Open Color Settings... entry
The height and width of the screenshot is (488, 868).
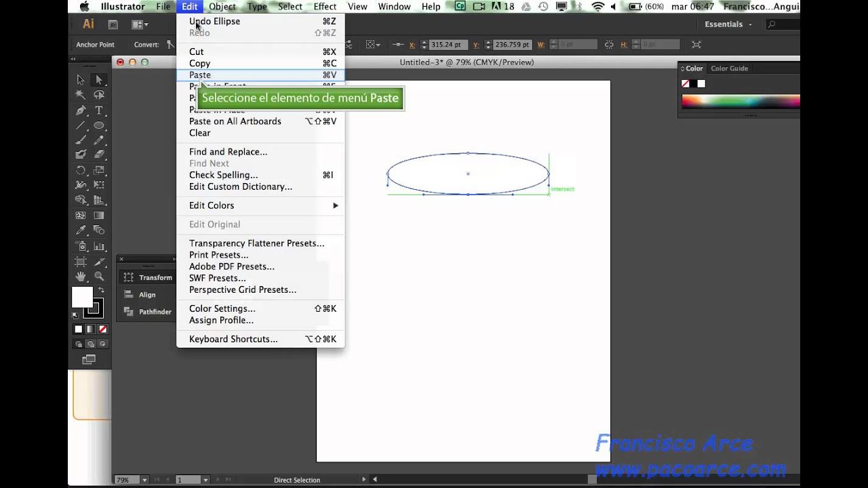(260, 308)
